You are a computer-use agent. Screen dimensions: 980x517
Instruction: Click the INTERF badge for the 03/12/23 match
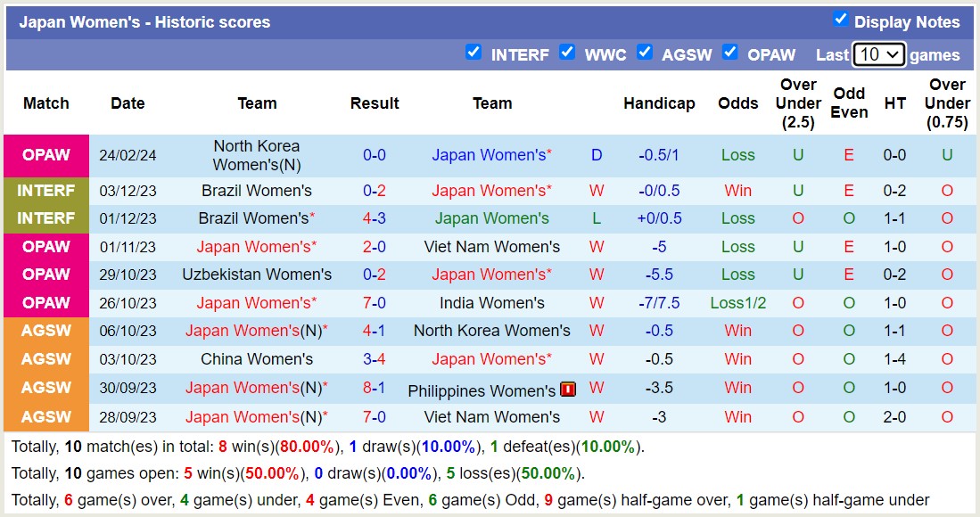tap(46, 191)
